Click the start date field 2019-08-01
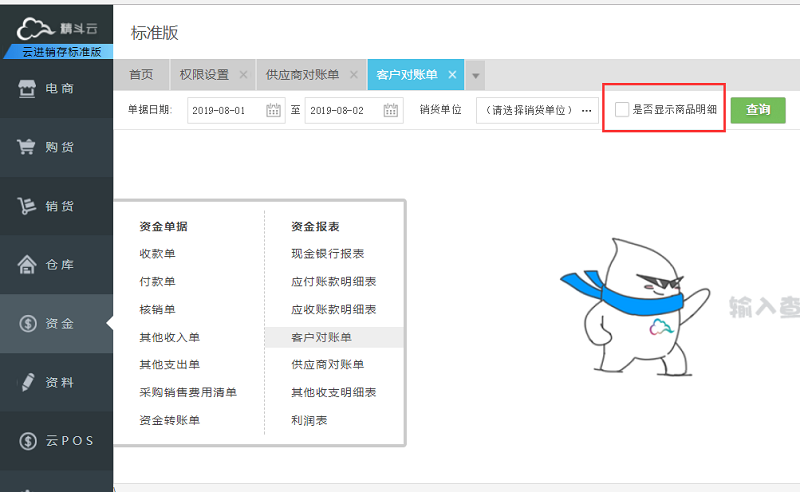The width and height of the screenshot is (800, 492). [x=225, y=110]
